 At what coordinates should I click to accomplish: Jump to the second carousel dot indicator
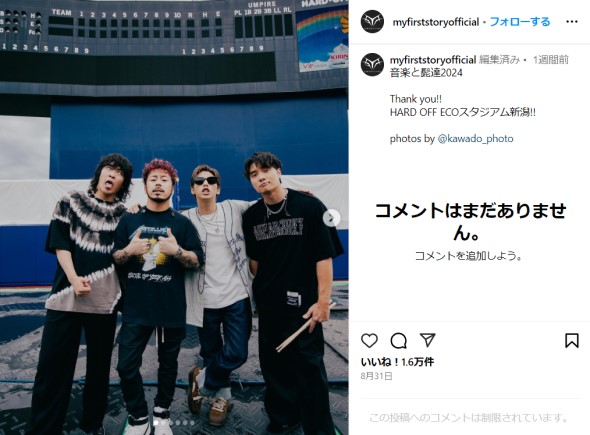tap(163, 423)
